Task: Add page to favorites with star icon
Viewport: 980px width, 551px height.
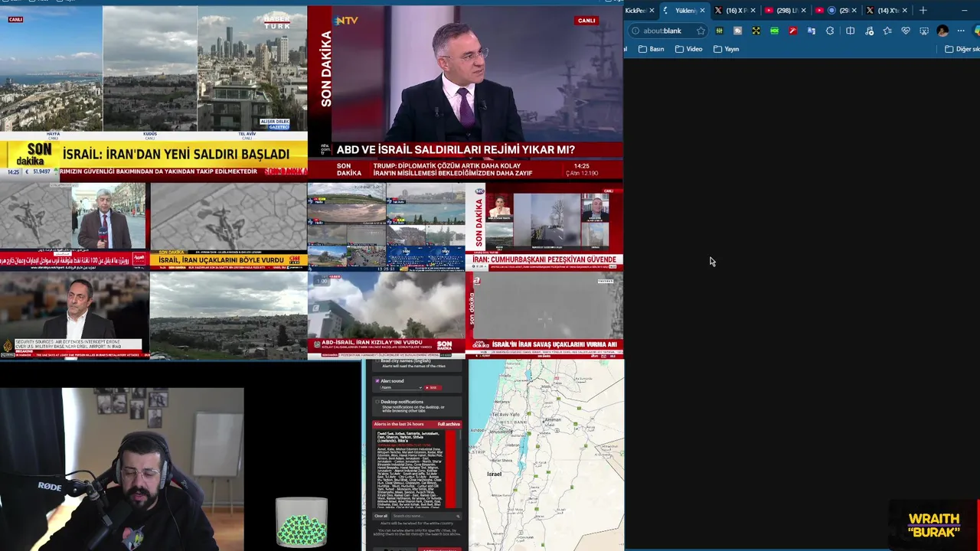Action: coord(701,31)
